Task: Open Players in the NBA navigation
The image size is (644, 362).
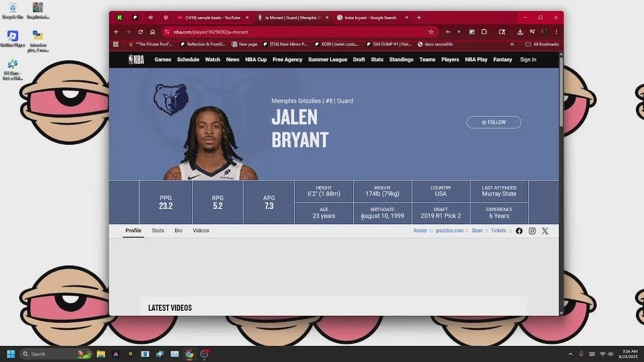Action: point(450,59)
